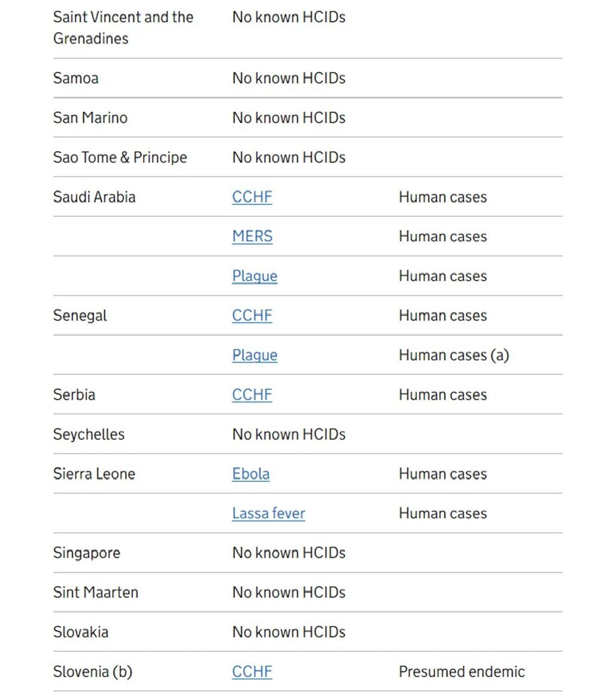The image size is (599, 700).
Task: Click the Sao Tome & Principe country name
Action: [120, 157]
